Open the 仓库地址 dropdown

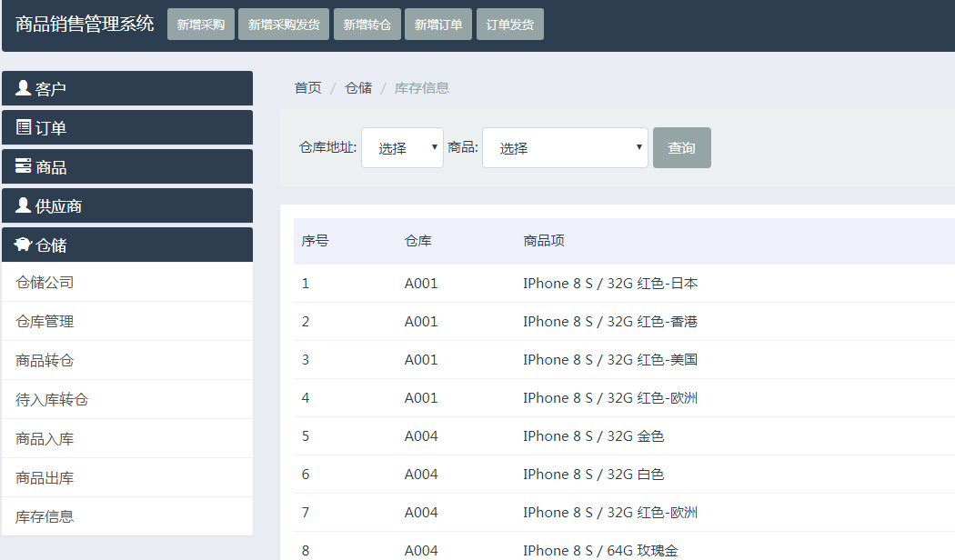point(402,148)
